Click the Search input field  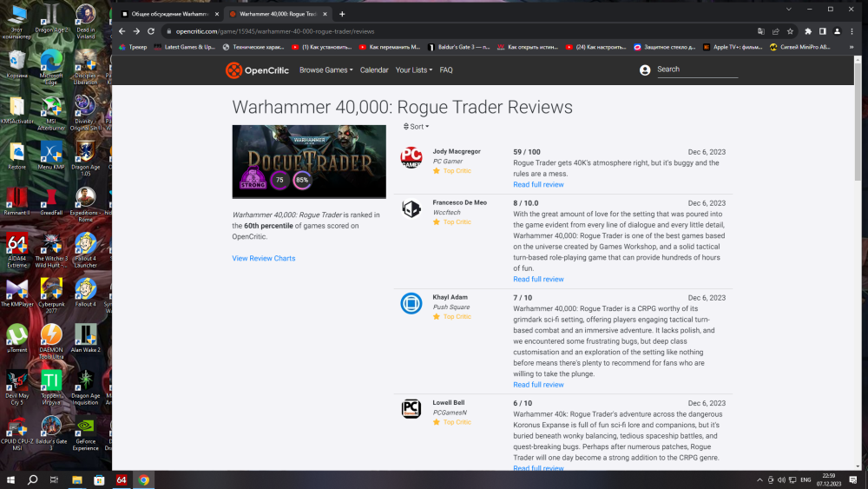(698, 69)
